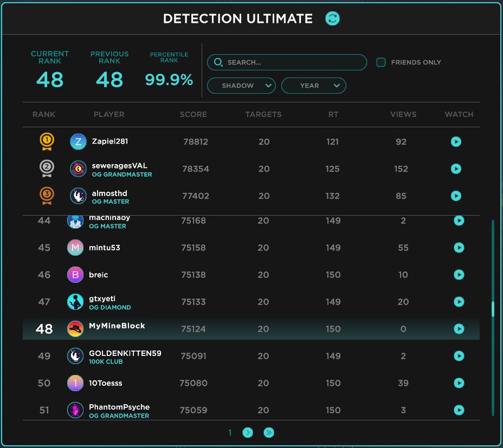Watch Zapiel281's replay
This screenshot has width=503, height=448.
click(x=456, y=141)
